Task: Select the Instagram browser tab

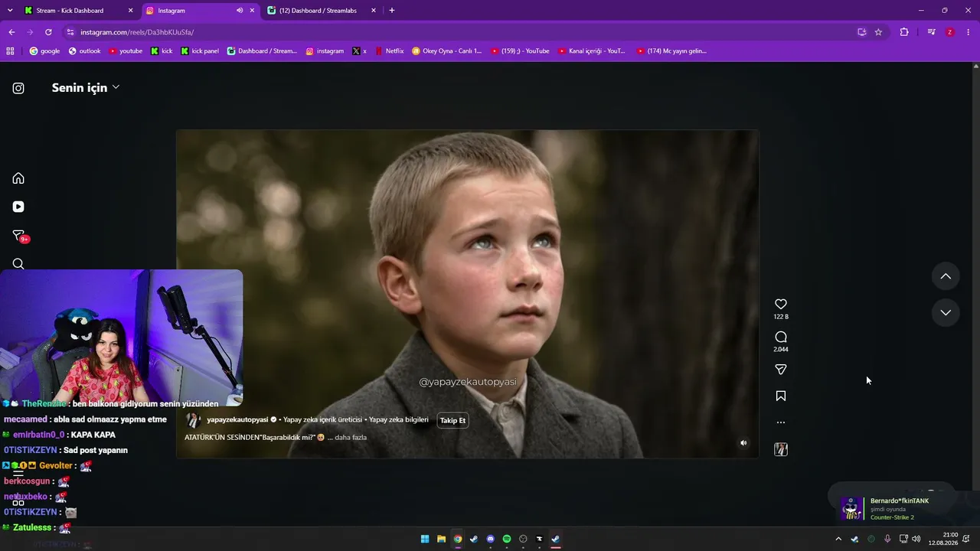Action: (x=191, y=11)
